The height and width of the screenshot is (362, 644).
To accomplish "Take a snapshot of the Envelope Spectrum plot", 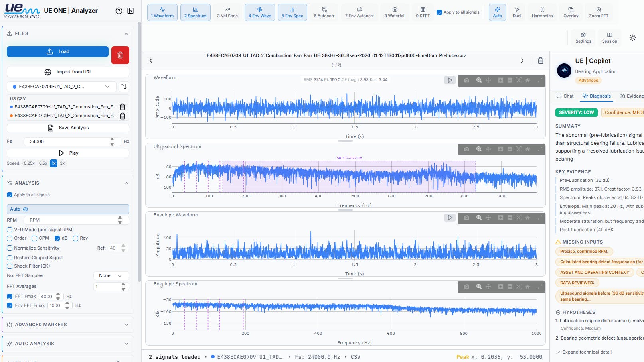I will pos(466,287).
